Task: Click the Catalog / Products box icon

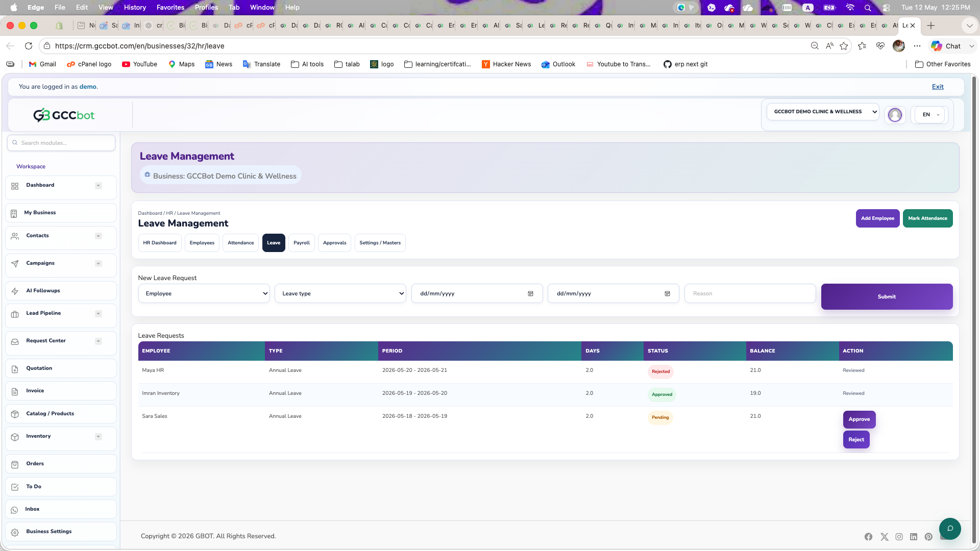Action: tap(15, 414)
